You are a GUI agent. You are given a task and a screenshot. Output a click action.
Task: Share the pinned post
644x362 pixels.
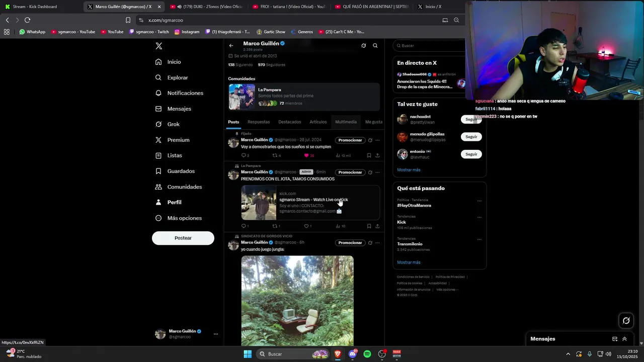click(377, 156)
